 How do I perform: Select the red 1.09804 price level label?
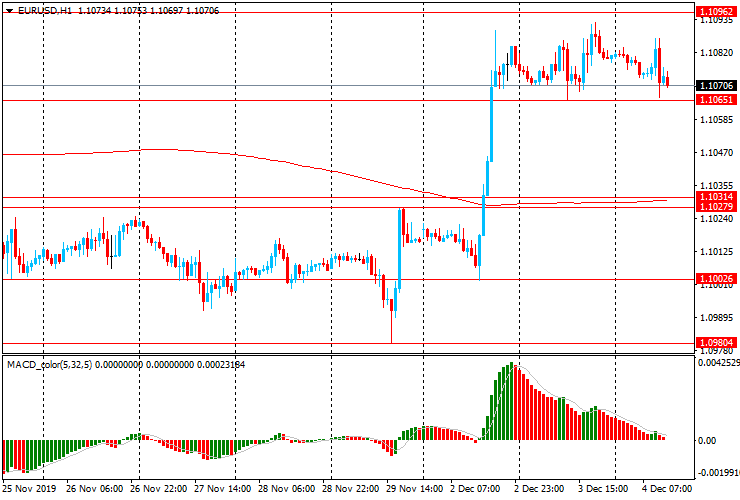[x=716, y=343]
